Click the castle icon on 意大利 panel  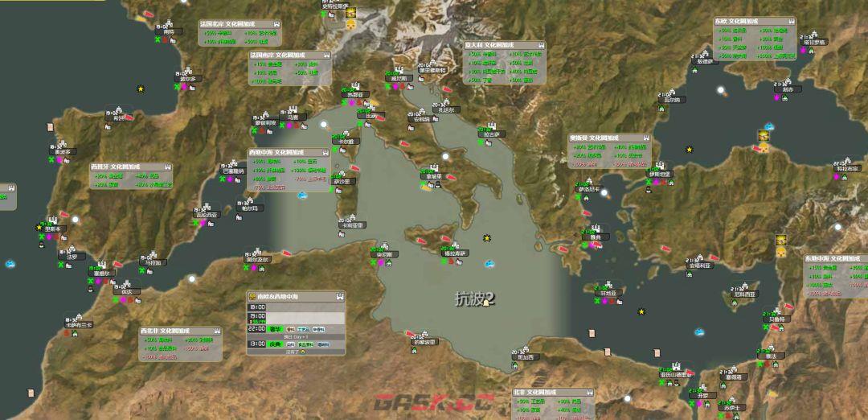(x=540, y=45)
